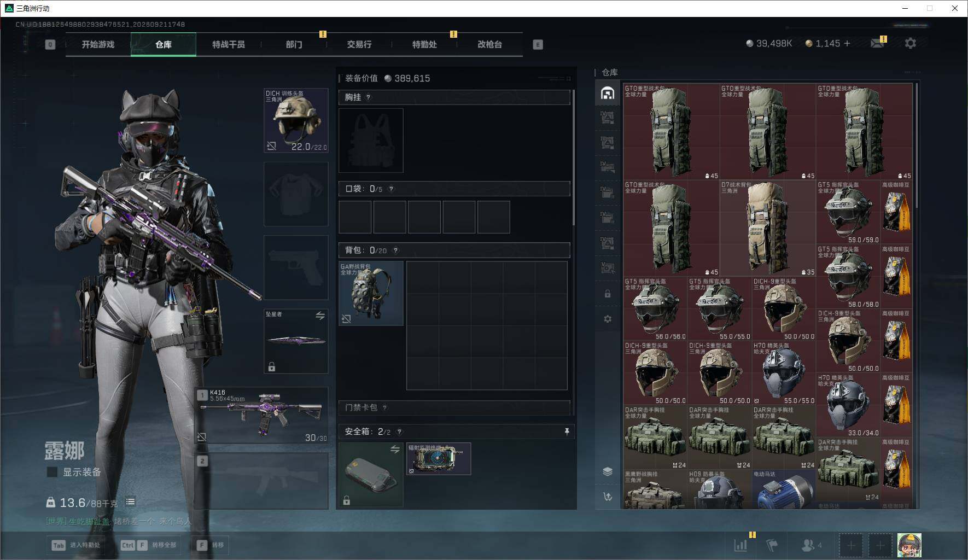Viewport: 968px width, 560px height.
Task: Click the Ctrl F 转移全部 button
Action: (149, 545)
